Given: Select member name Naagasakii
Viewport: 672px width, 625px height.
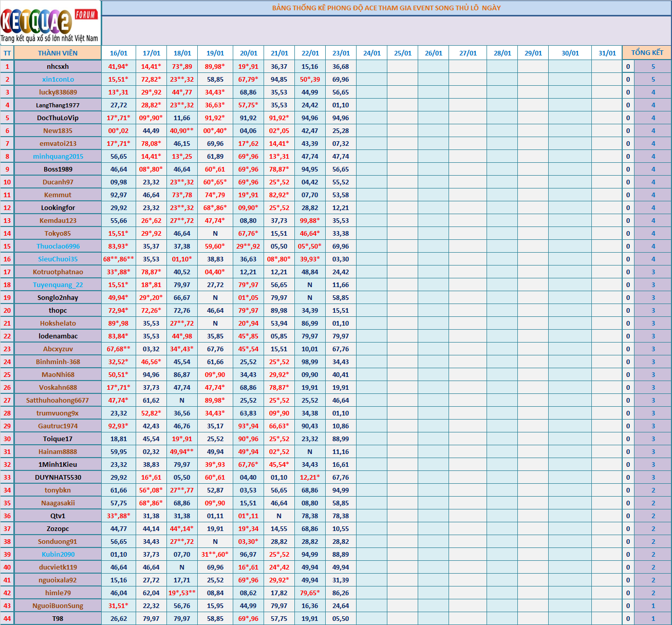Looking at the screenshot, I should point(58,503).
